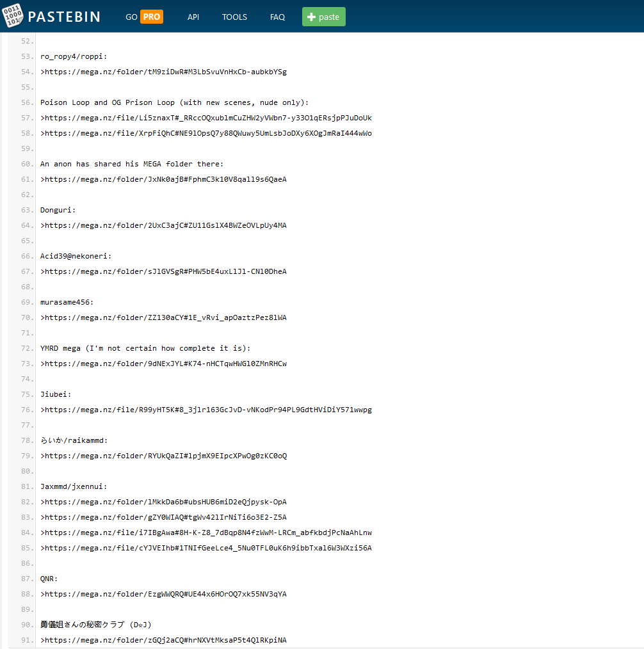
Task: Click the mega folder line starting lMkkDa6b
Action: (163, 502)
